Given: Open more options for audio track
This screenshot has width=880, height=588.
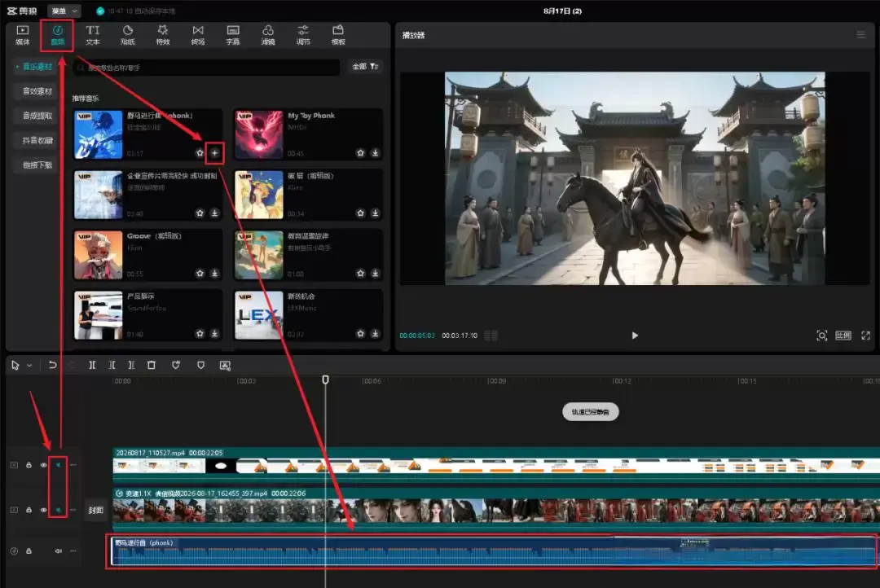Looking at the screenshot, I should pyautogui.click(x=73, y=551).
